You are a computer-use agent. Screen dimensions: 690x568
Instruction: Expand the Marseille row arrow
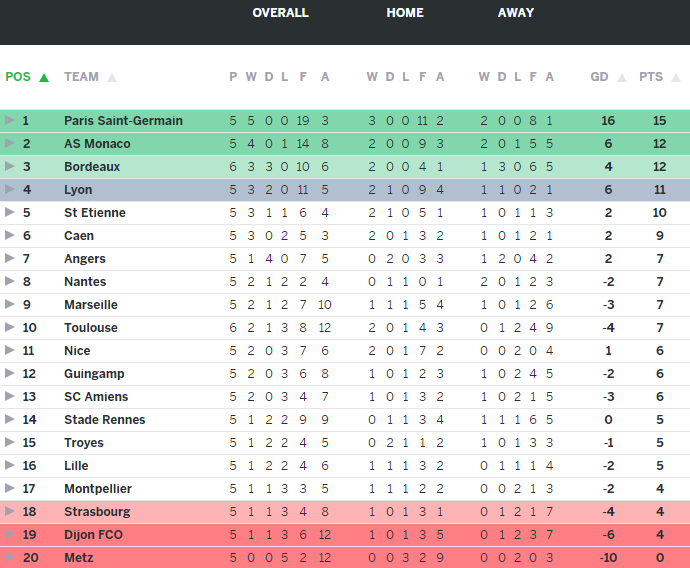coord(10,304)
